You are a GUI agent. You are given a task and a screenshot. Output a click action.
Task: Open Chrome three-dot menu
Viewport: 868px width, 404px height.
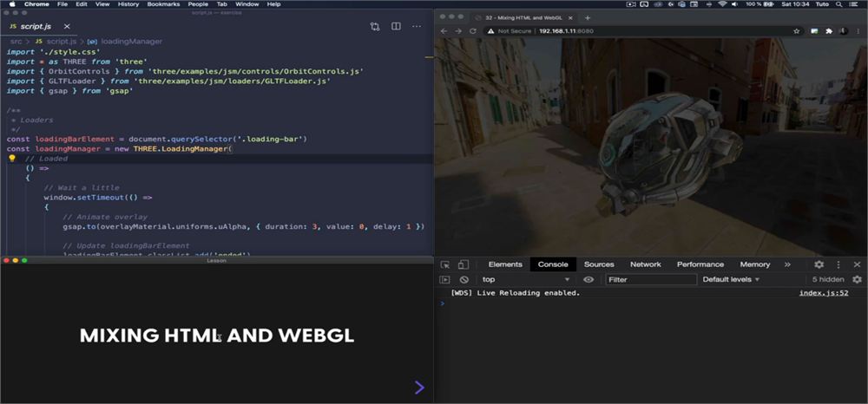click(858, 31)
